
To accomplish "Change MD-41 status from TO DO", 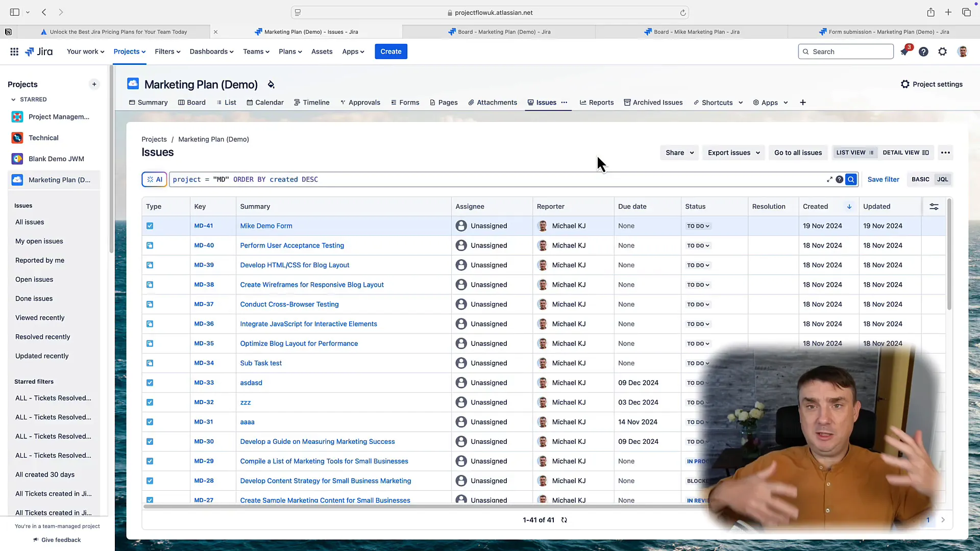I will click(698, 226).
